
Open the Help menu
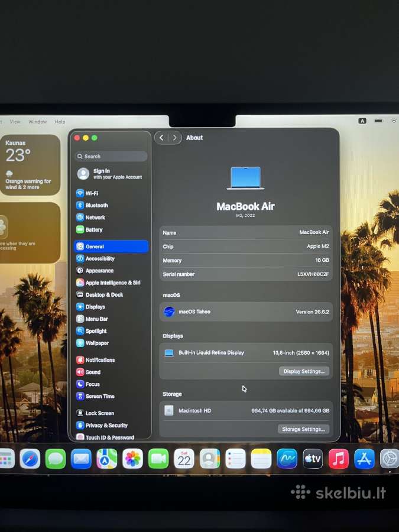point(60,121)
